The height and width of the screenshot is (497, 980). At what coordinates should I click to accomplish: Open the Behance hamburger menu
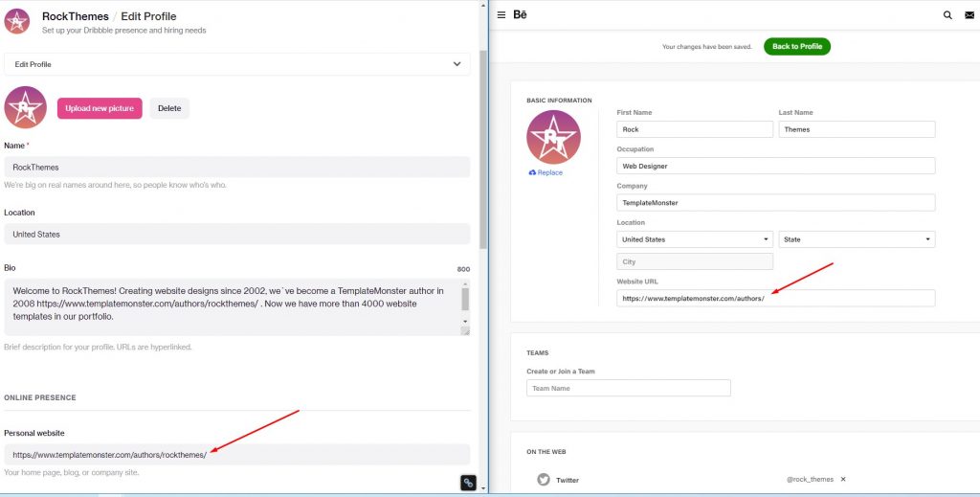pyautogui.click(x=502, y=15)
